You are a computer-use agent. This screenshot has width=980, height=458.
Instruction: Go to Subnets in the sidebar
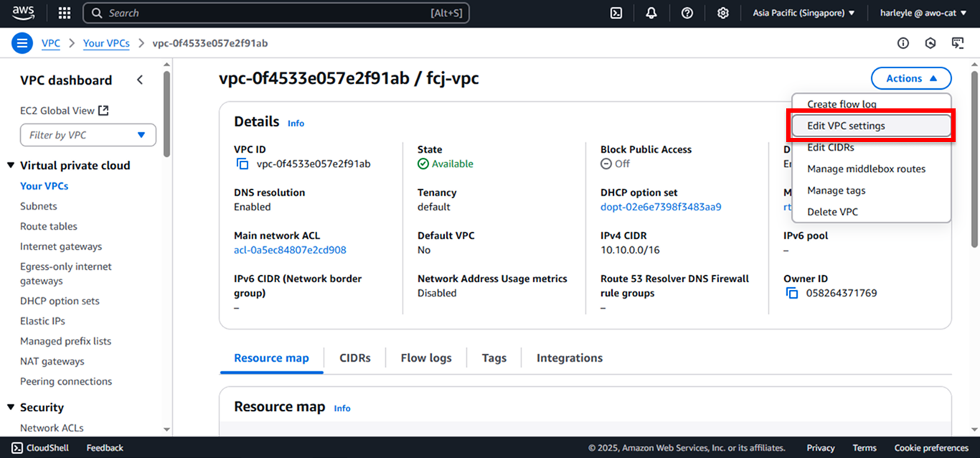[39, 206]
